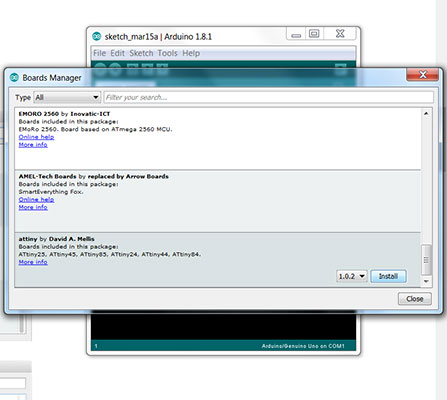Click the Close button in Boards Manager
Screen dimensions: 447x400
415,299
